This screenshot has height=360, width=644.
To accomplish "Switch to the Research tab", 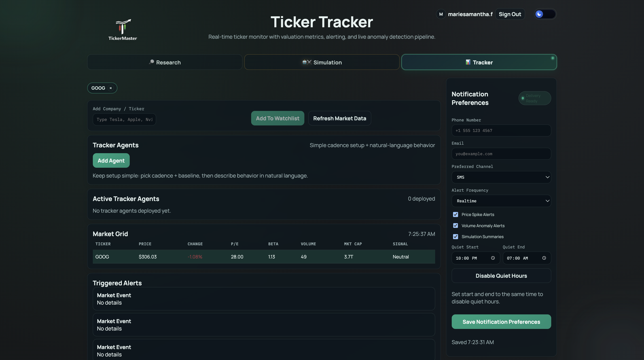I will 165,62.
